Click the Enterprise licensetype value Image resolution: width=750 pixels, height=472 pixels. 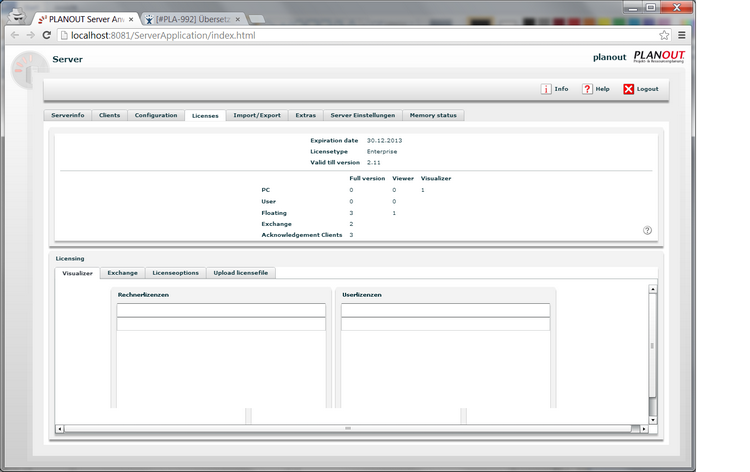click(x=382, y=152)
